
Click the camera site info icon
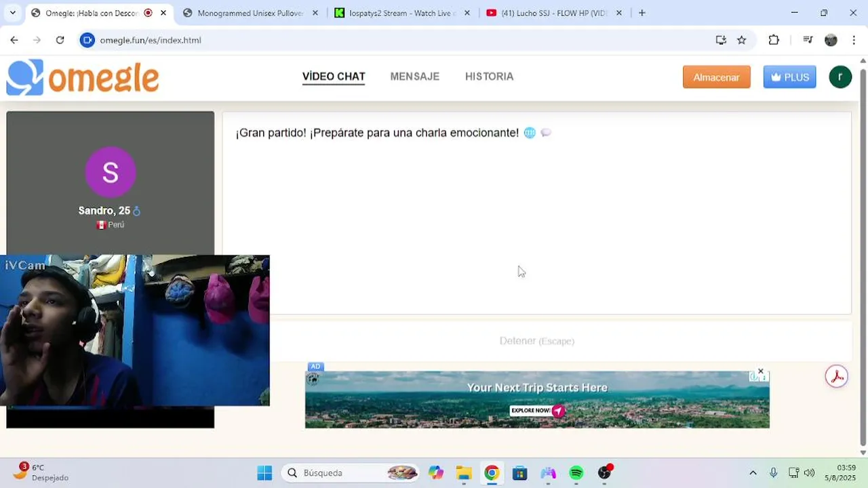pos(87,40)
